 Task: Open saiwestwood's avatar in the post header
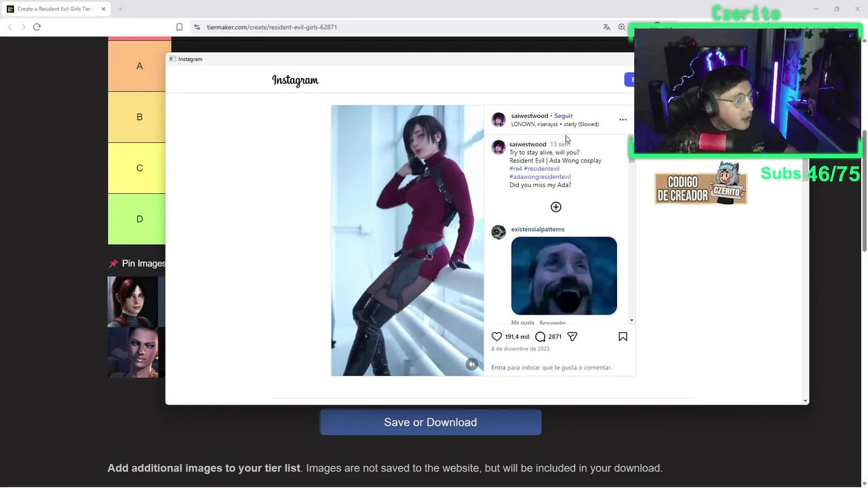coord(498,120)
